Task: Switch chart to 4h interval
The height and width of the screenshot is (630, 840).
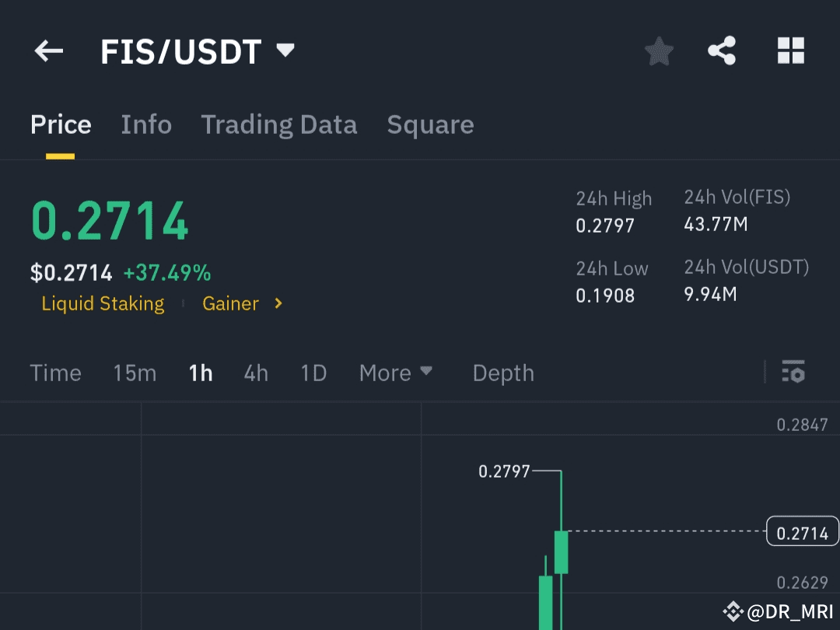Action: (255, 373)
